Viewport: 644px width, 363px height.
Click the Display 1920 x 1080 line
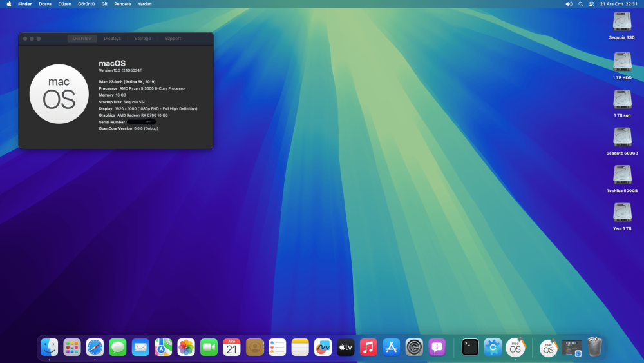tap(148, 108)
